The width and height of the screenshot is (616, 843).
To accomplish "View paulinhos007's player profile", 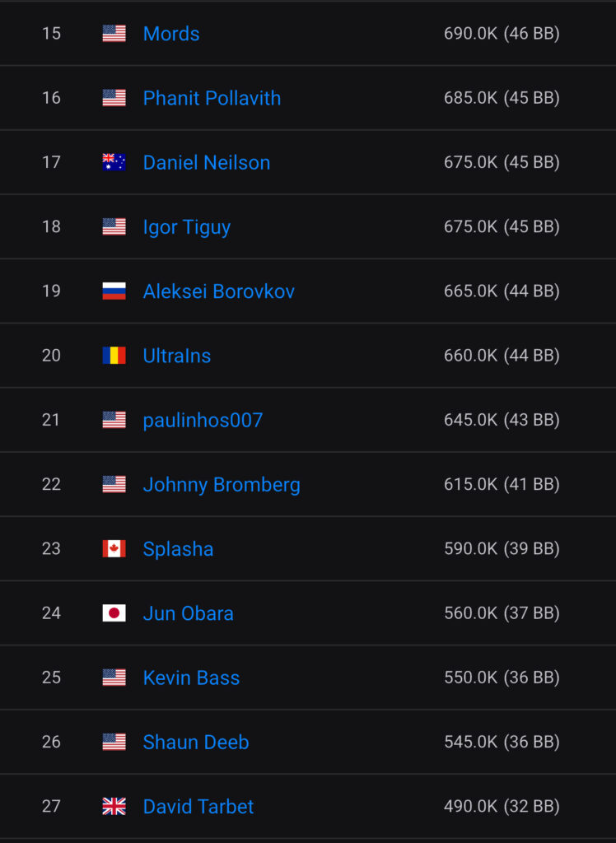I will (x=203, y=420).
